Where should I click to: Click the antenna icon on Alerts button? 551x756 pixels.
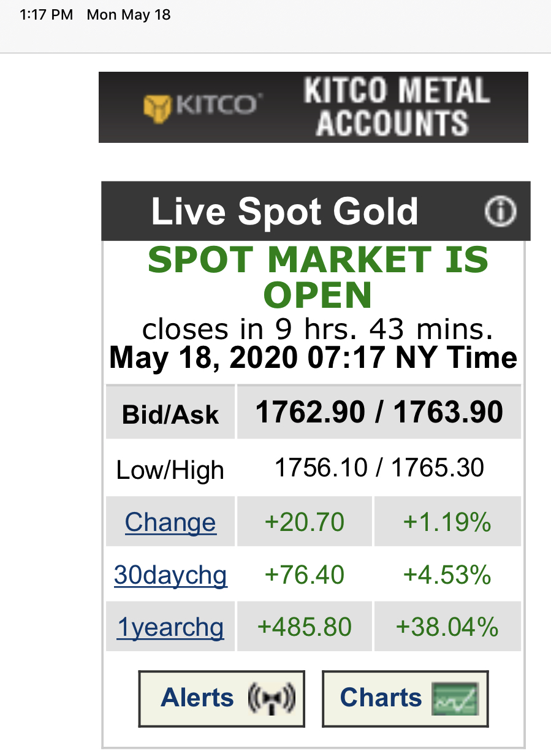pyautogui.click(x=272, y=698)
